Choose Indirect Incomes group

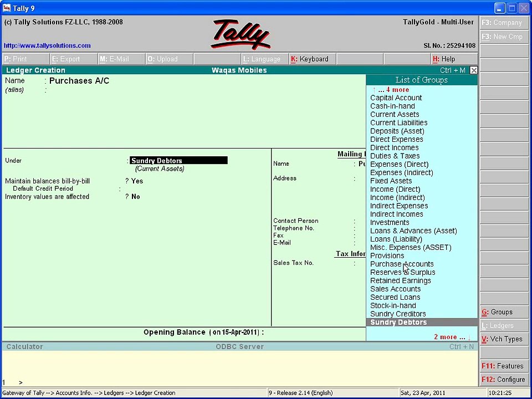tap(397, 214)
